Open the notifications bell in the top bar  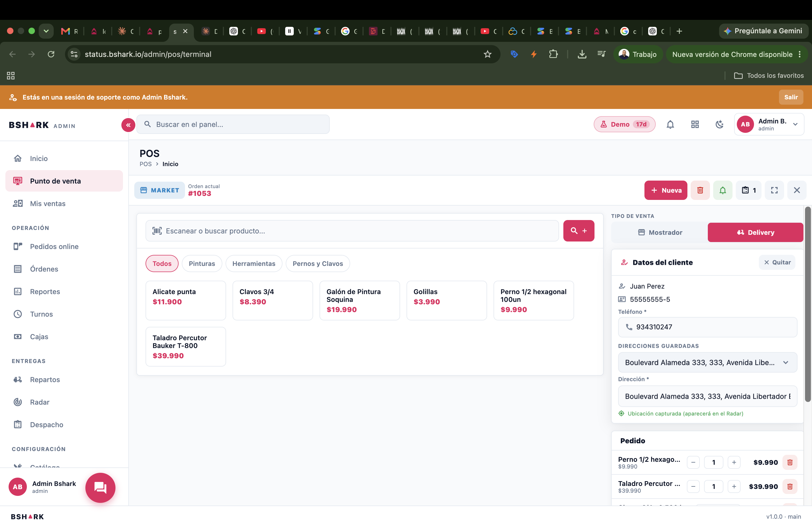point(670,125)
